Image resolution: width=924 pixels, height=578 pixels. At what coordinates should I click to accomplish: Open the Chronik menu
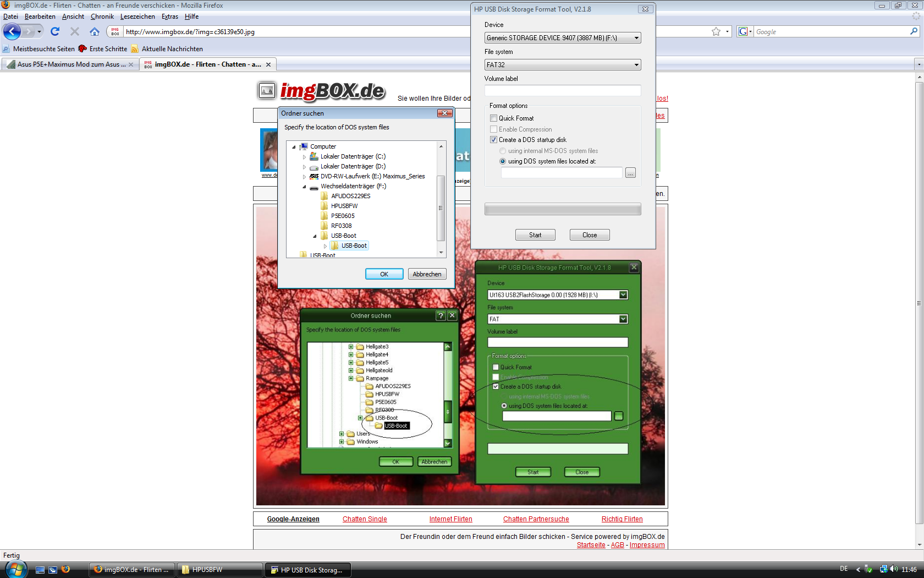[102, 17]
